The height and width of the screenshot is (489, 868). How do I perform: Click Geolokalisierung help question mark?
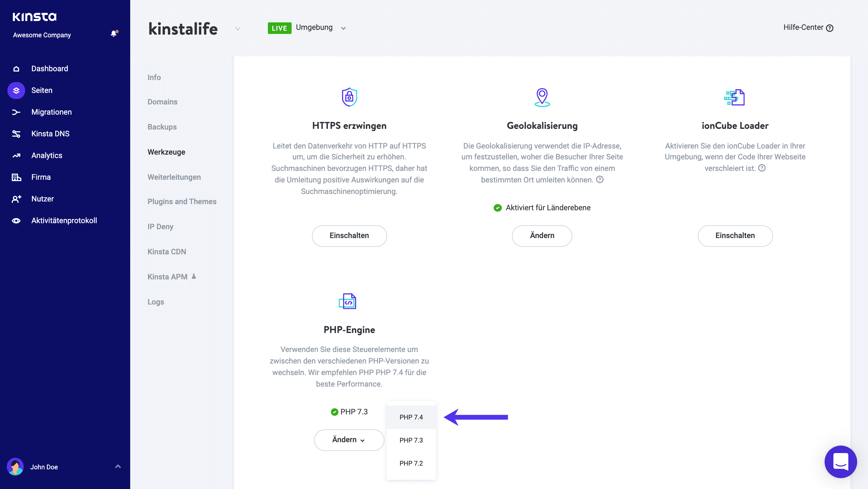coord(600,180)
